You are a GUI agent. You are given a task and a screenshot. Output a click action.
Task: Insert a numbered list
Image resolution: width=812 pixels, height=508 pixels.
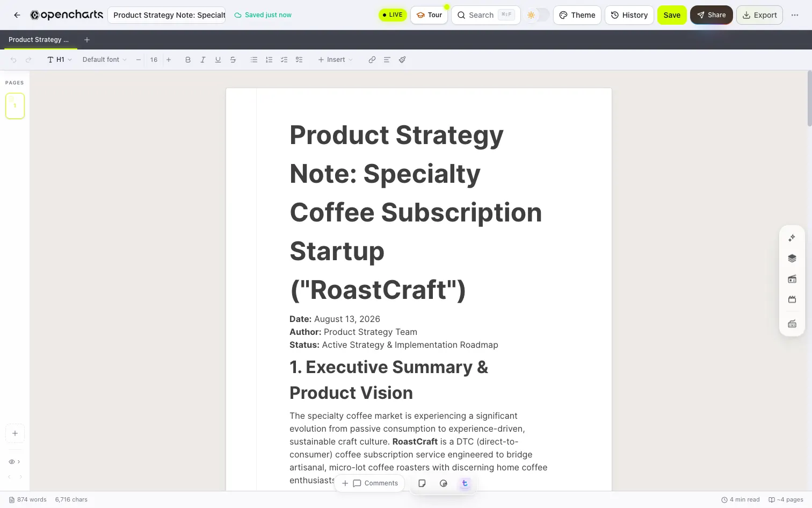[269, 60]
